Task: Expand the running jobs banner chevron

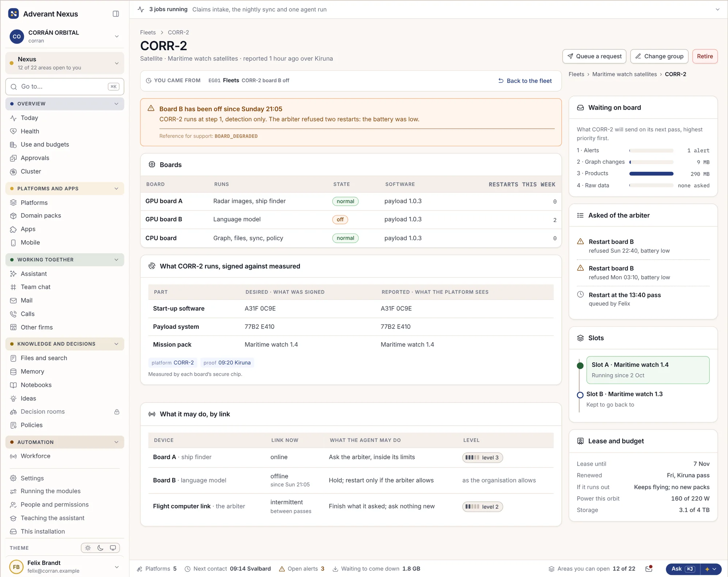Action: click(x=717, y=9)
